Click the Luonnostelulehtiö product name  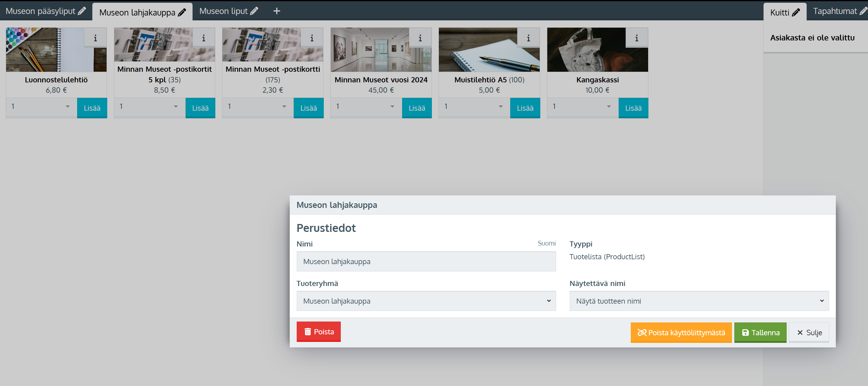(56, 80)
